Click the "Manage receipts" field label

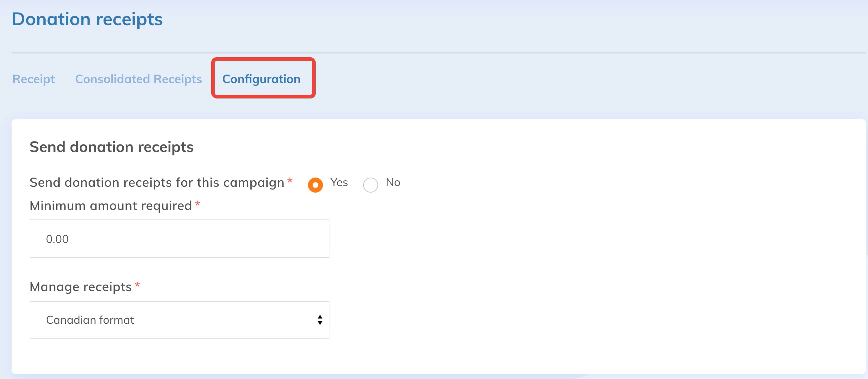click(x=80, y=287)
